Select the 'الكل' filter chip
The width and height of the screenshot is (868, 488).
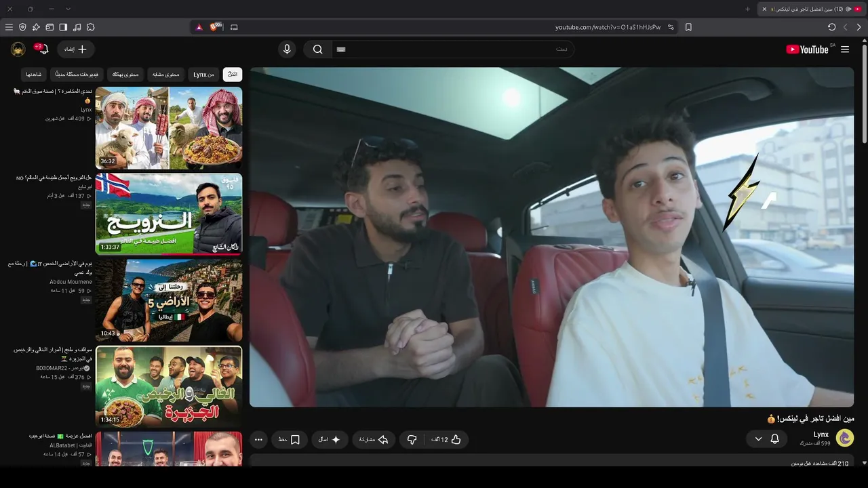click(x=233, y=75)
